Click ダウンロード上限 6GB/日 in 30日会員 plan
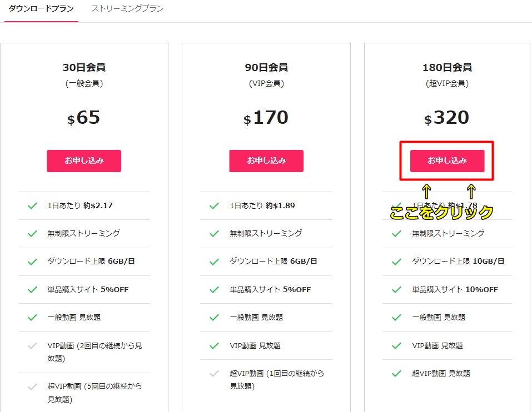The width and height of the screenshot is (532, 412). pyautogui.click(x=91, y=262)
